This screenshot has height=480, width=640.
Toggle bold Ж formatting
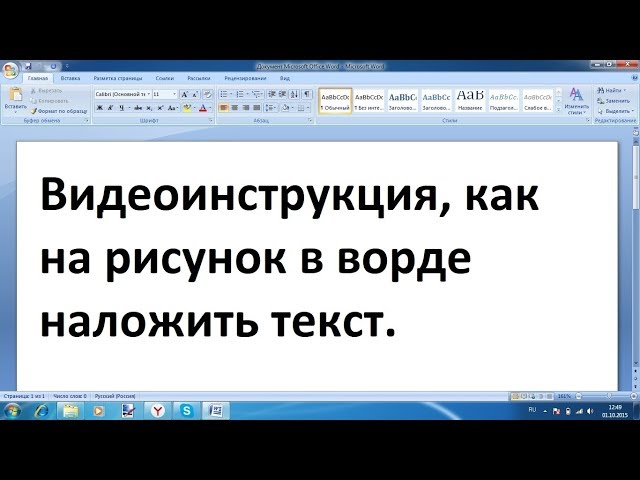click(100, 108)
